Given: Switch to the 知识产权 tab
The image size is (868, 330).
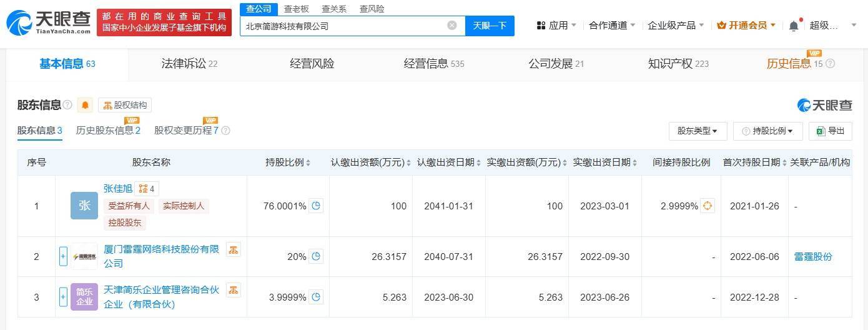Looking at the screenshot, I should (678, 64).
